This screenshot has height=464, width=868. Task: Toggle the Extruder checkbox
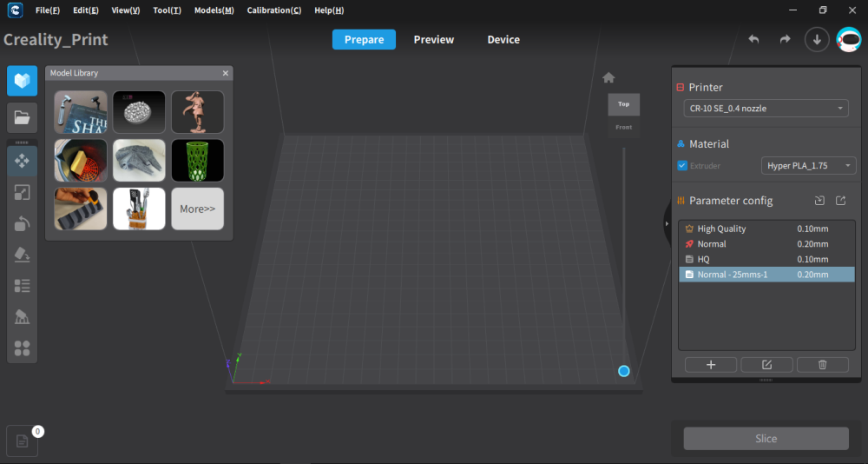[682, 166]
